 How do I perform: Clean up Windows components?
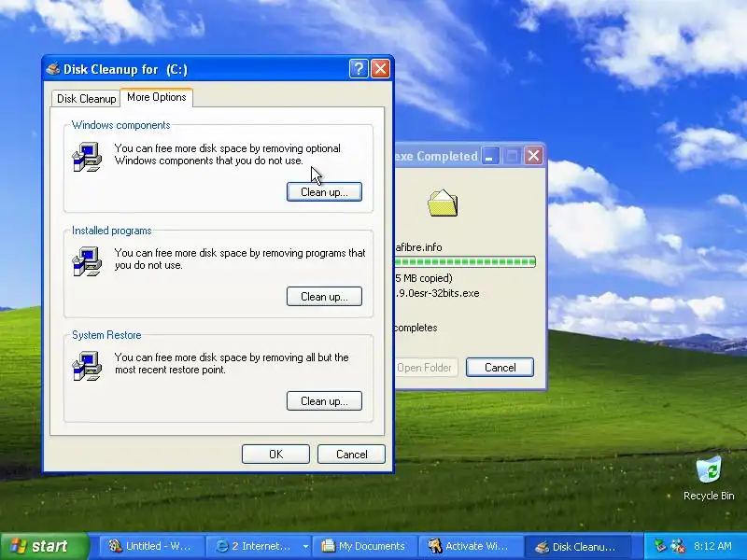pos(324,192)
